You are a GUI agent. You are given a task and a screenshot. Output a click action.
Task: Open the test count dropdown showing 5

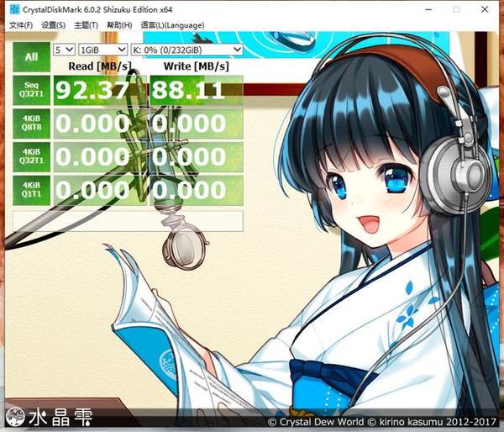(x=65, y=50)
